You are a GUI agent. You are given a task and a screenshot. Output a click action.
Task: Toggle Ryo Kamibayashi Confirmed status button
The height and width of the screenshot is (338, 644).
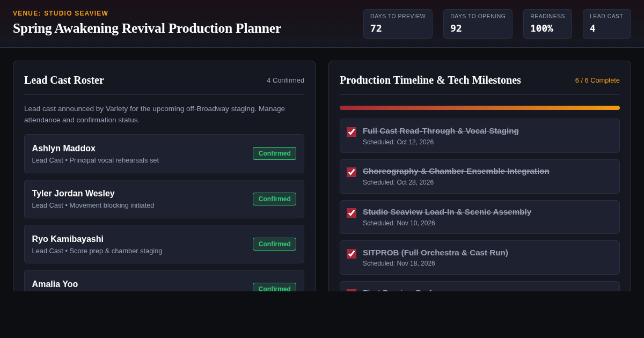point(274,244)
